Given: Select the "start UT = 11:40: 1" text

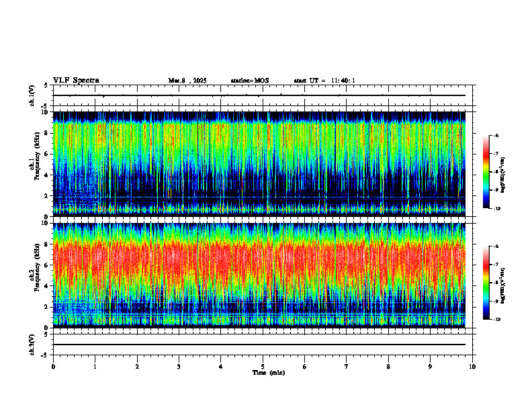Looking at the screenshot, I should [x=324, y=81].
